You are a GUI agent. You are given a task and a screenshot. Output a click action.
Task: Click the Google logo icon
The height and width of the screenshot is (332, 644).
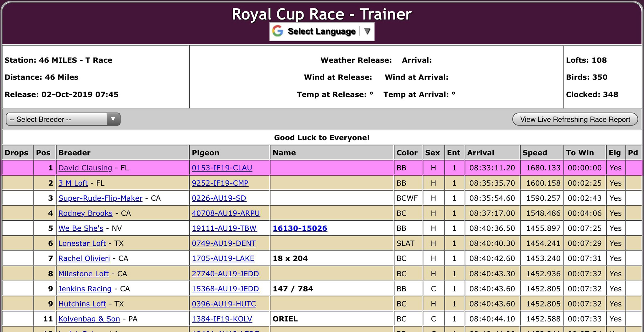point(278,31)
